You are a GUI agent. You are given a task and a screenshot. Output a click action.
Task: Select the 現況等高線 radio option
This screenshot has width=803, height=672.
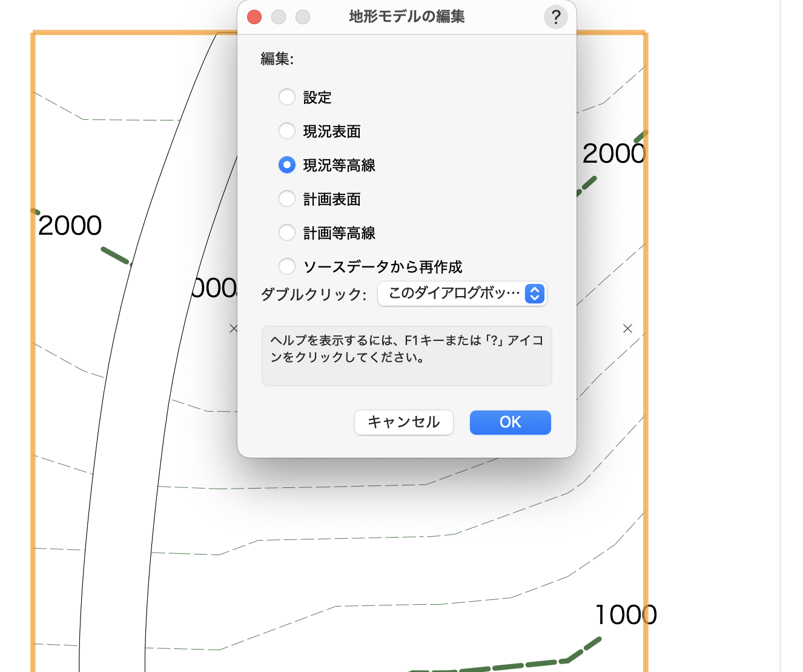coord(287,165)
